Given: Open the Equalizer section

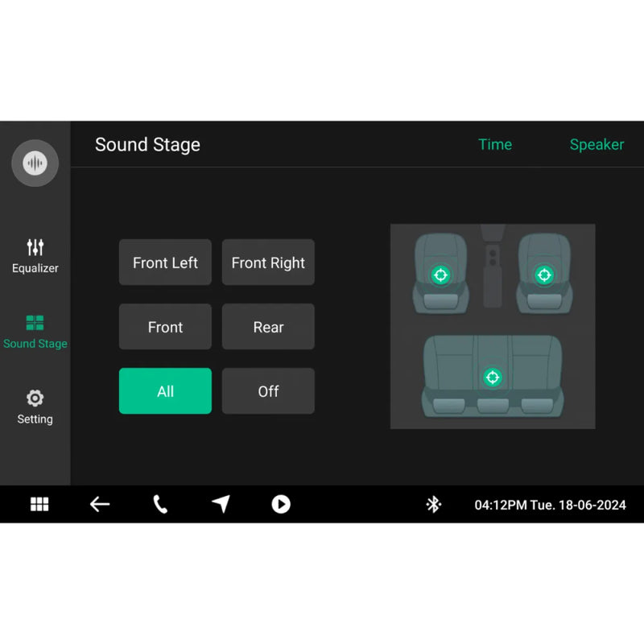Looking at the screenshot, I should click(35, 256).
